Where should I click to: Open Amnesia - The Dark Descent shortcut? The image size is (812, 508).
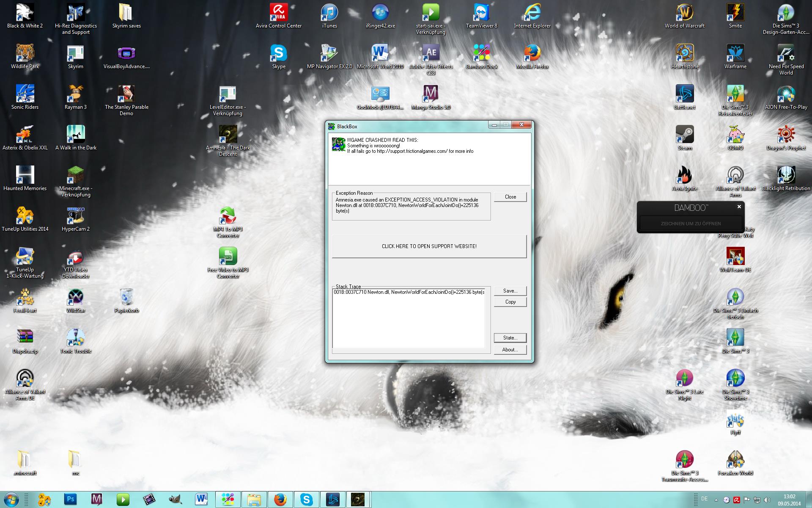coord(228,135)
